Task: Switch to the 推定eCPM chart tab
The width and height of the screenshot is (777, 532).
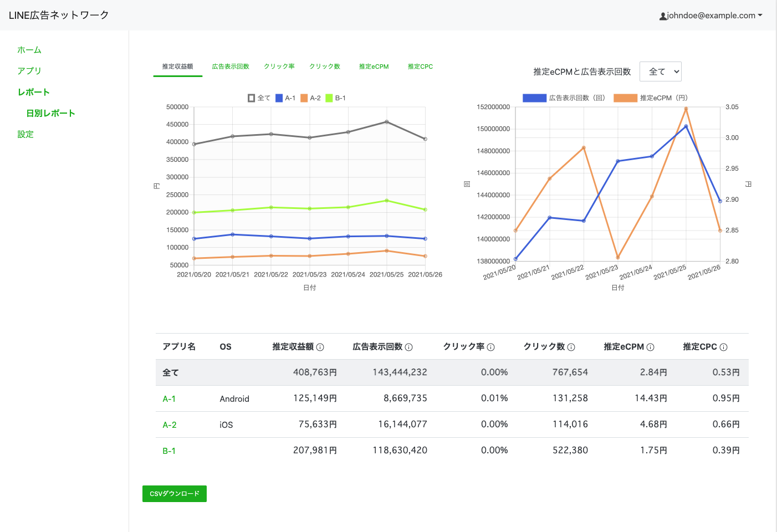Action: point(374,66)
